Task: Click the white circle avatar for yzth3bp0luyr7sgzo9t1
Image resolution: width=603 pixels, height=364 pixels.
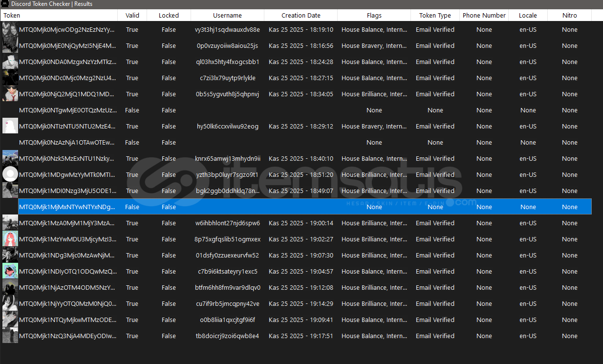Action: (x=10, y=175)
